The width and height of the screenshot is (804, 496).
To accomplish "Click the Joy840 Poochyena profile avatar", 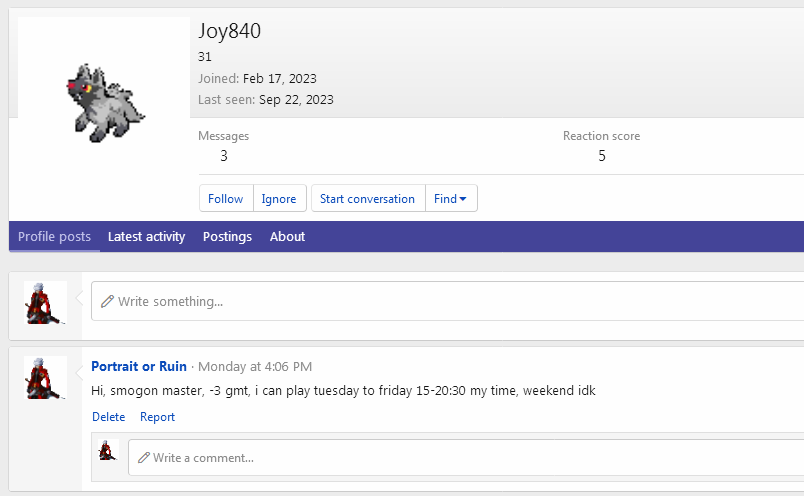I will pyautogui.click(x=104, y=103).
